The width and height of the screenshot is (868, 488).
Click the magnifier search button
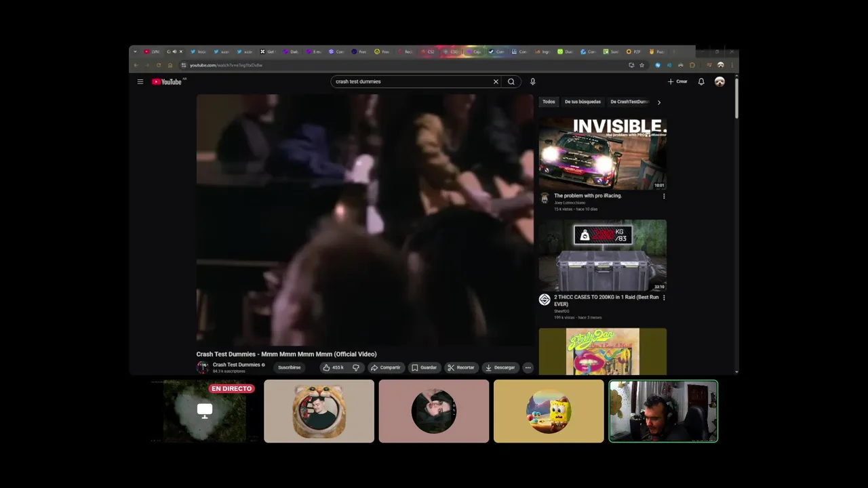click(511, 81)
